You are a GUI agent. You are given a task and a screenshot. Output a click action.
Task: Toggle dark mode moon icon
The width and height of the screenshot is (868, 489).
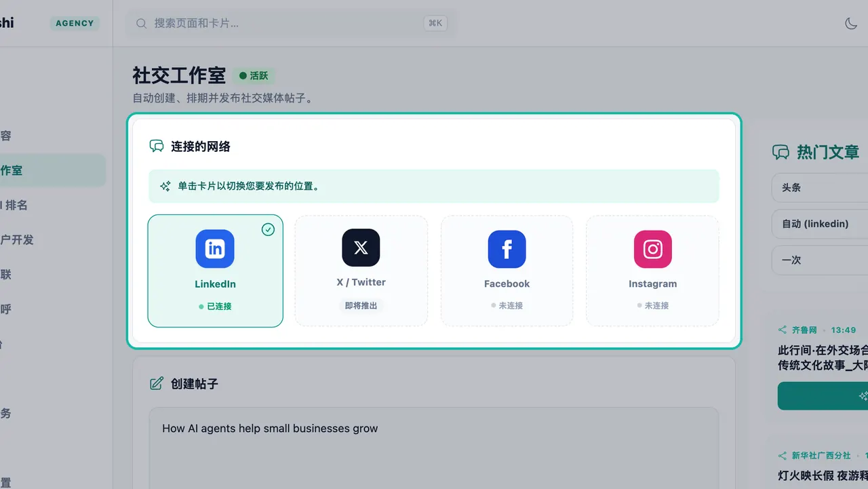pyautogui.click(x=851, y=23)
